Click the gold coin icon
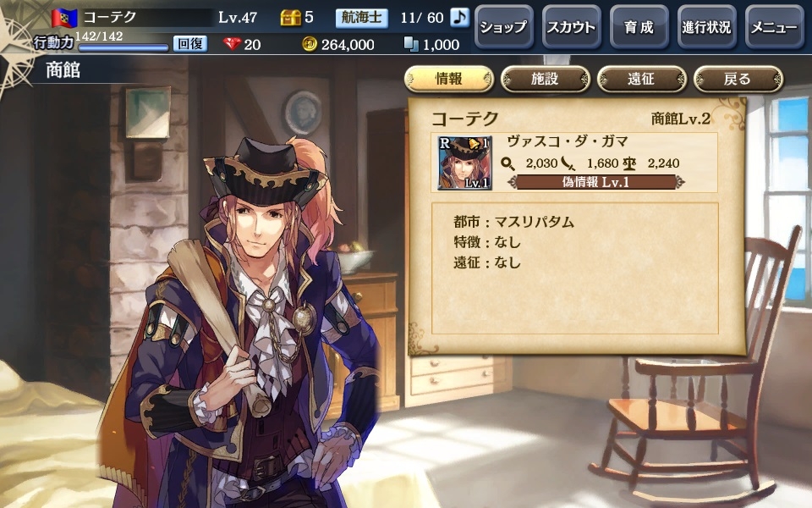This screenshot has height=508, width=812. (310, 44)
